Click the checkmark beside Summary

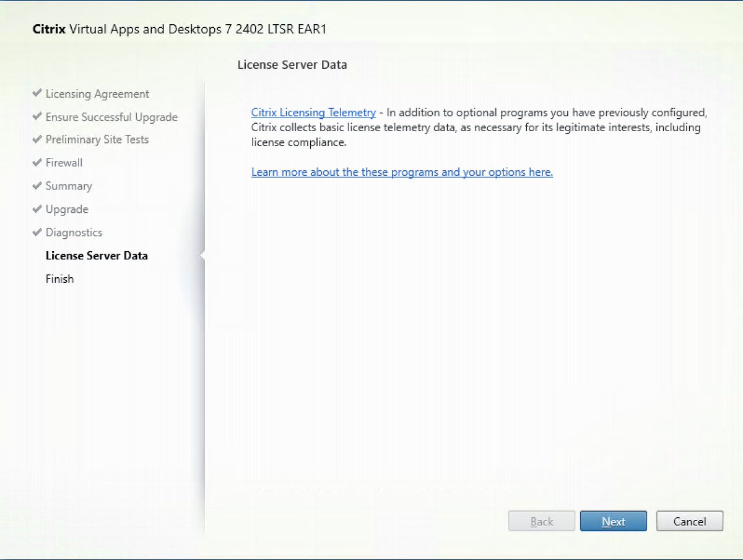tap(37, 186)
